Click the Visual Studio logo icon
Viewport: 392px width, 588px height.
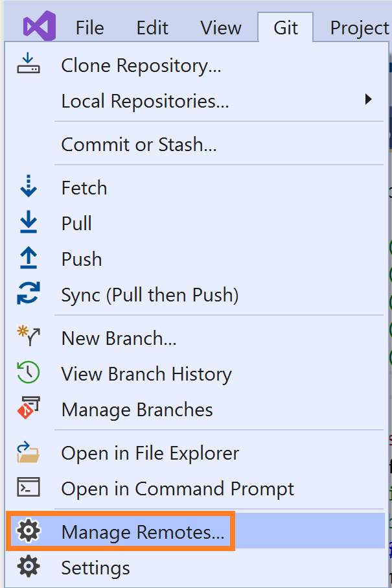tap(39, 27)
